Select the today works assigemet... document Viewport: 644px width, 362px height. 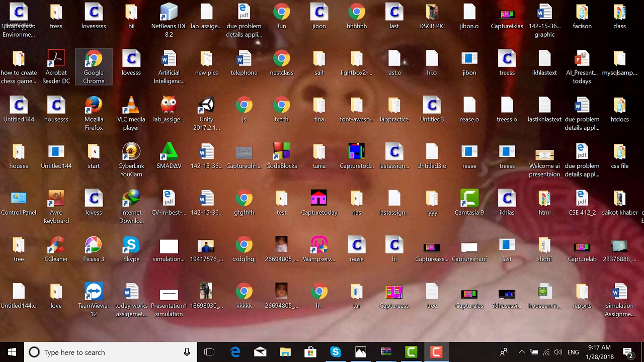[131, 300]
